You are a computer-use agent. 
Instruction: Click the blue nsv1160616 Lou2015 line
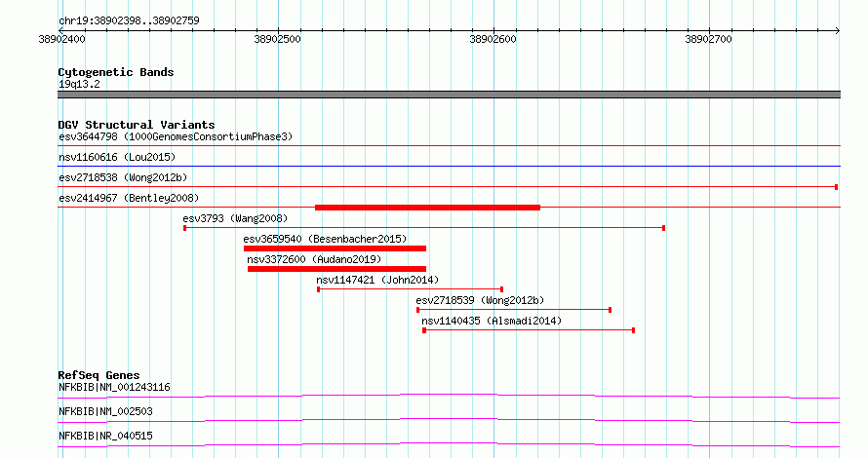[449, 166]
